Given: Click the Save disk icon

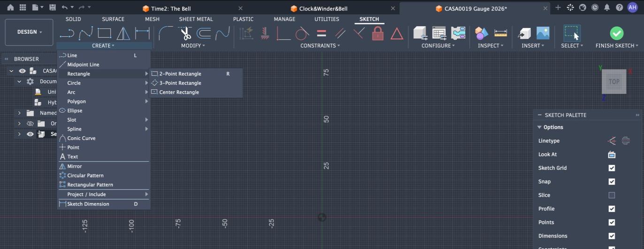Looking at the screenshot, I should click(x=52, y=8).
